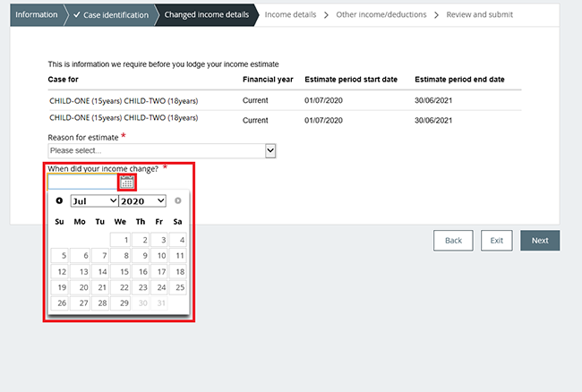The width and height of the screenshot is (582, 392).
Task: Open the year dropdown showing 2020
Action: tap(142, 201)
